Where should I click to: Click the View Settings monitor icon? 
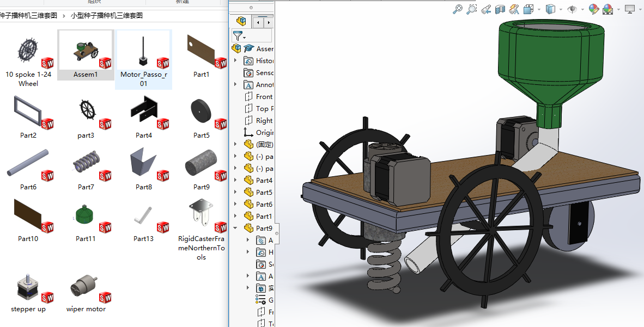pos(630,9)
